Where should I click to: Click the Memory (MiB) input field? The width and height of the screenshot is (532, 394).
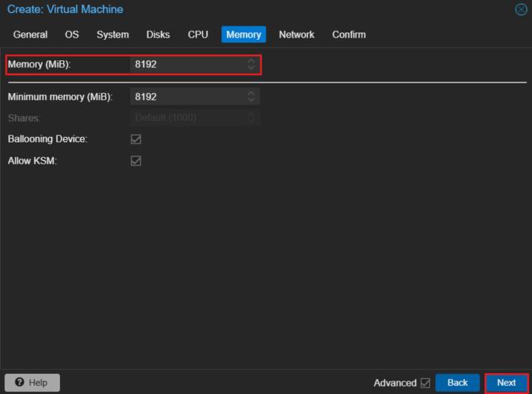188,65
